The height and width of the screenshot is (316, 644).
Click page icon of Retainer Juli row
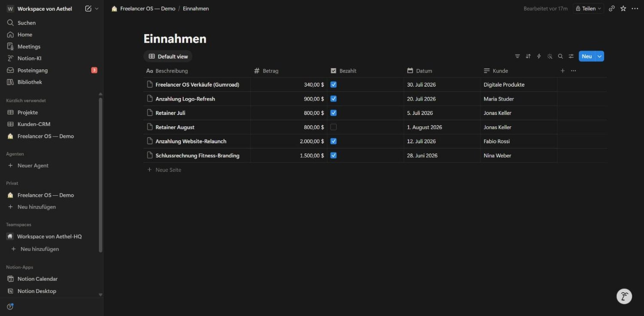tap(150, 113)
